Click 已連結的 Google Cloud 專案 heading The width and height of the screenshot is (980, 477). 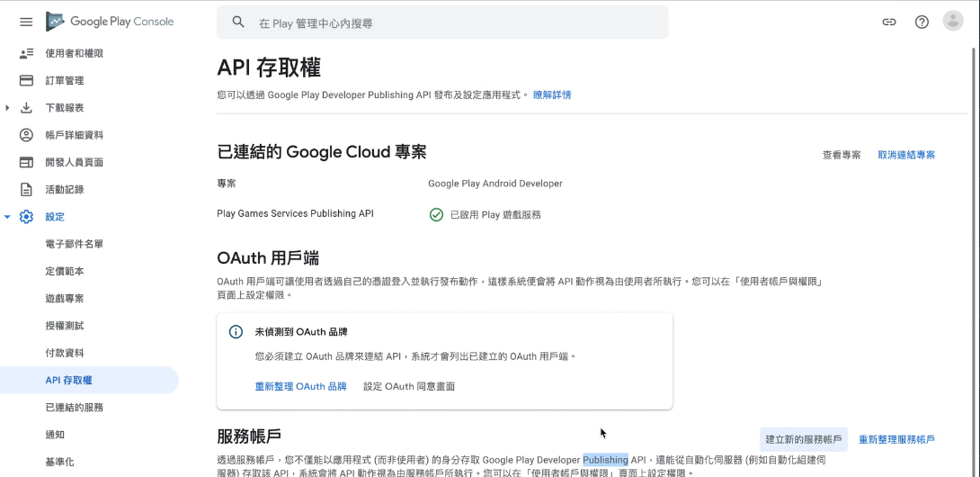322,152
